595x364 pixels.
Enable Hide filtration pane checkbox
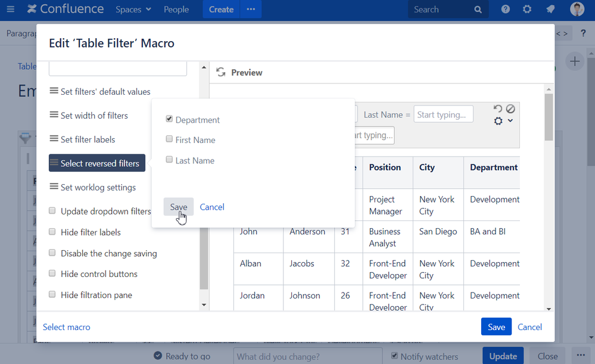(x=52, y=294)
